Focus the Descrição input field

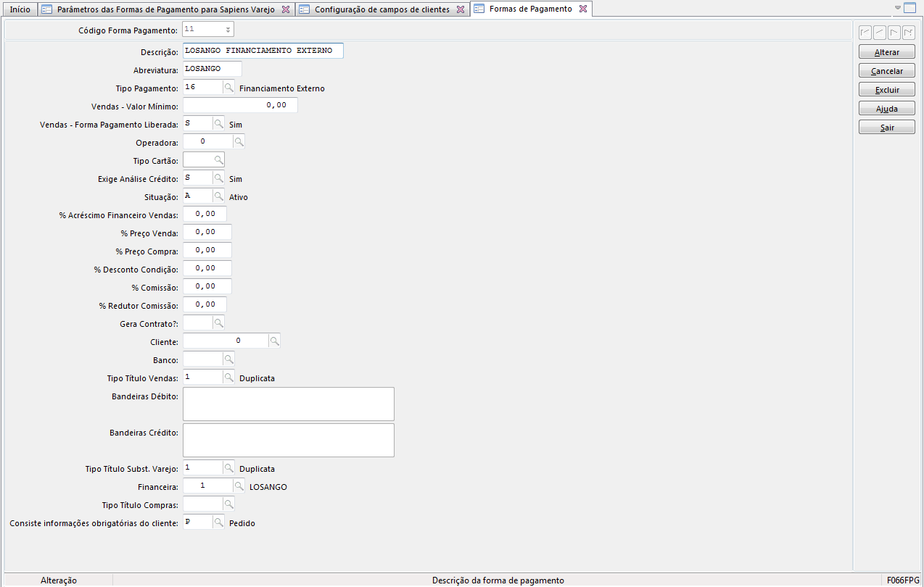click(x=263, y=51)
